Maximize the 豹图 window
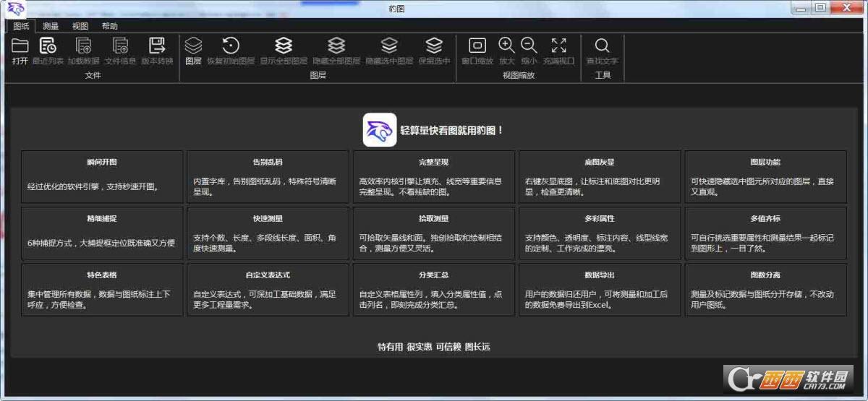Screen dimensions: 868x401 [x=820, y=7]
